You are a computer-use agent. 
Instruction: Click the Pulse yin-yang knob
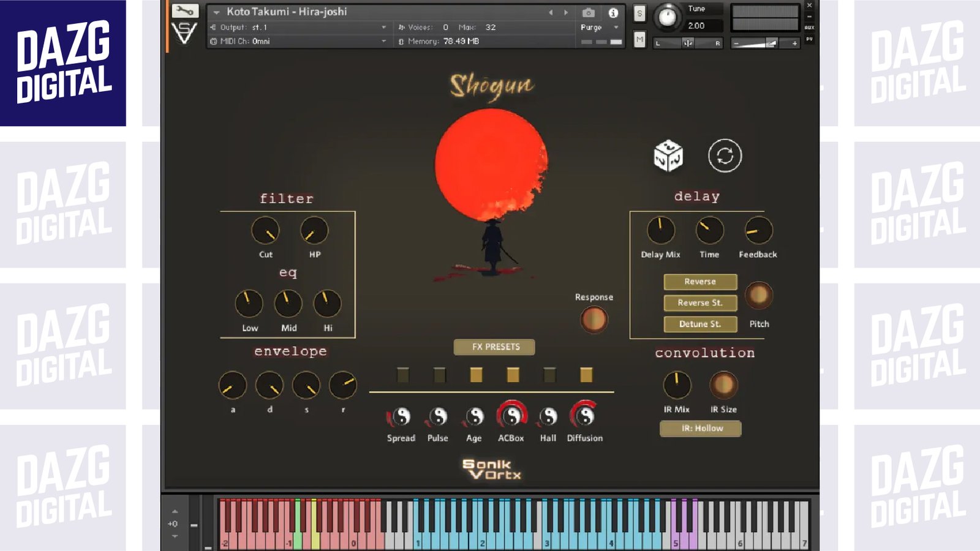pos(438,417)
